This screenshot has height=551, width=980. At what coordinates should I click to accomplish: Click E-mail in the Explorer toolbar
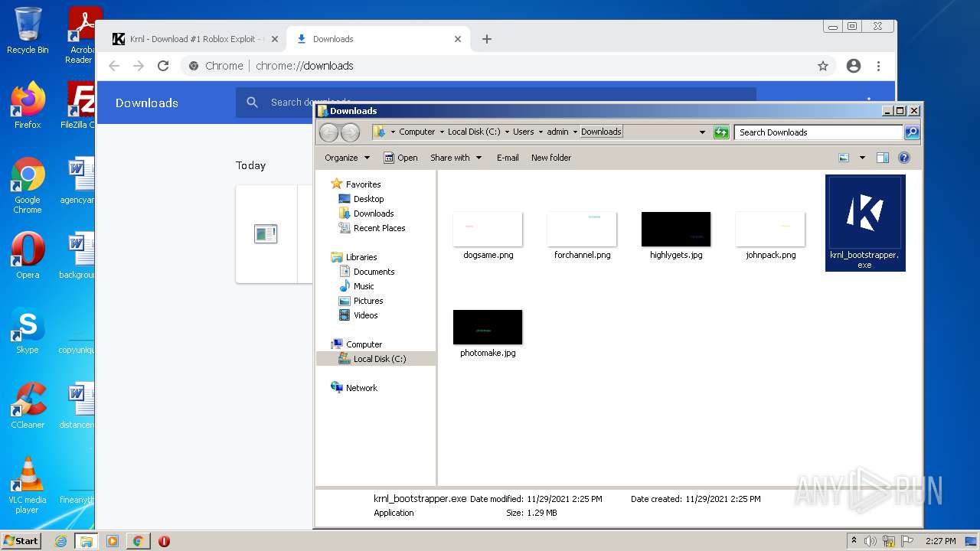pyautogui.click(x=508, y=158)
